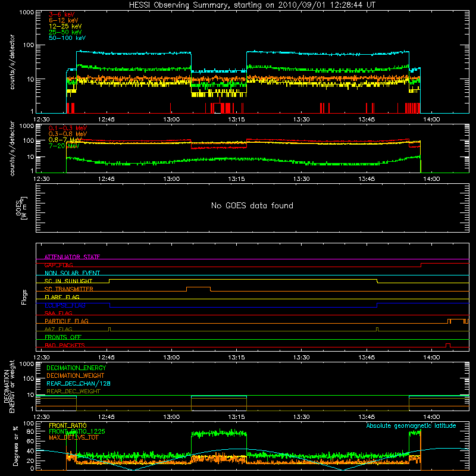Viewport: 476px width, 476px height.
Task: Click the Absolute geomagnetic latitude label
Action: pos(411,425)
